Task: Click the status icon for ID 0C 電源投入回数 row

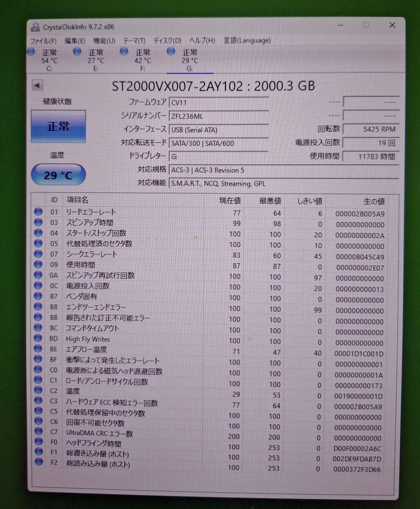Action: (38, 285)
